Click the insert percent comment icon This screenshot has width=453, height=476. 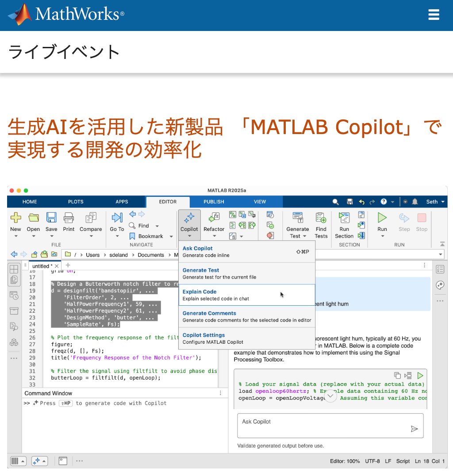233,215
